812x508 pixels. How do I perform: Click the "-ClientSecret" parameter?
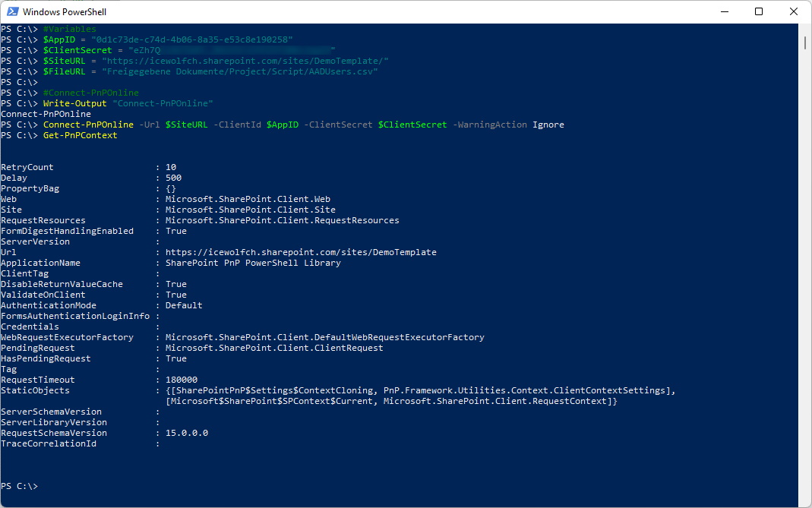tap(338, 125)
